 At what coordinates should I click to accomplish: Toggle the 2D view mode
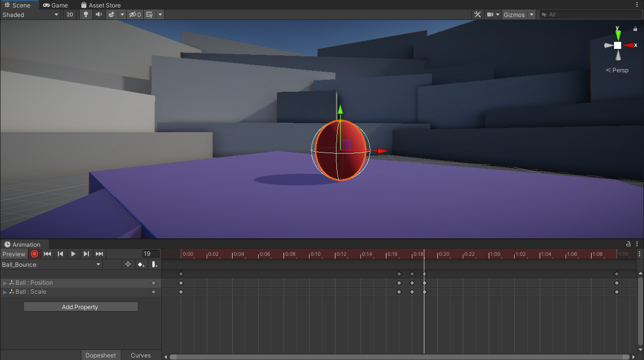pyautogui.click(x=70, y=14)
